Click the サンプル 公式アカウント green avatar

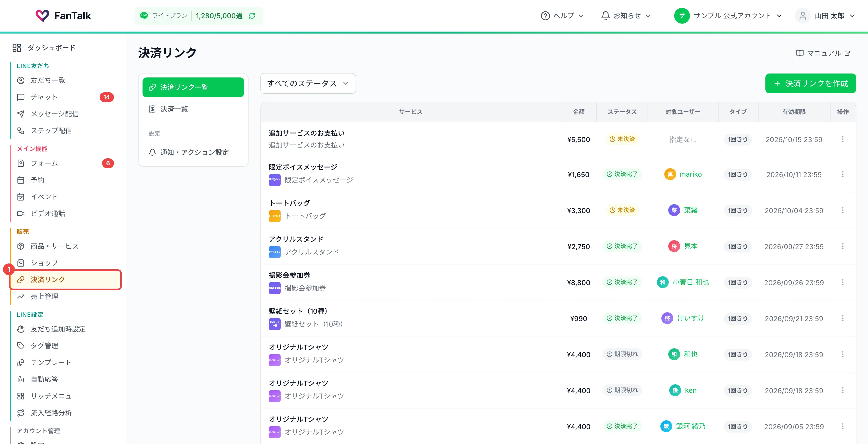pyautogui.click(x=682, y=16)
